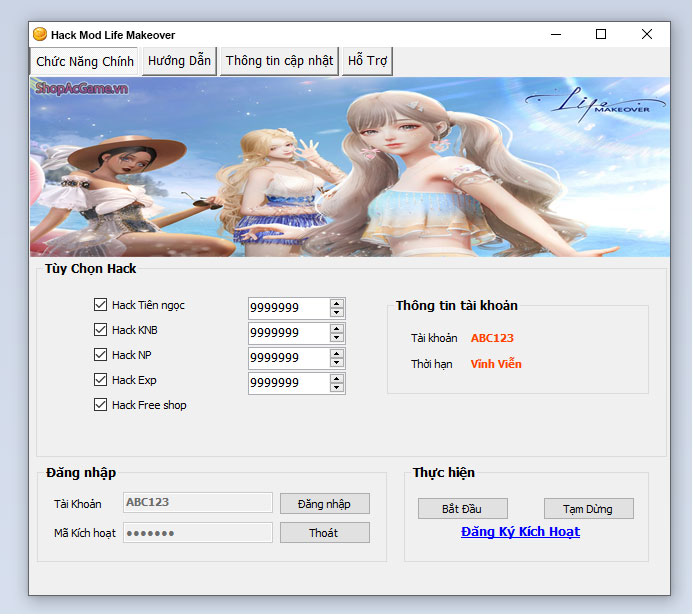Click the orange app icon in title bar

(x=40, y=34)
